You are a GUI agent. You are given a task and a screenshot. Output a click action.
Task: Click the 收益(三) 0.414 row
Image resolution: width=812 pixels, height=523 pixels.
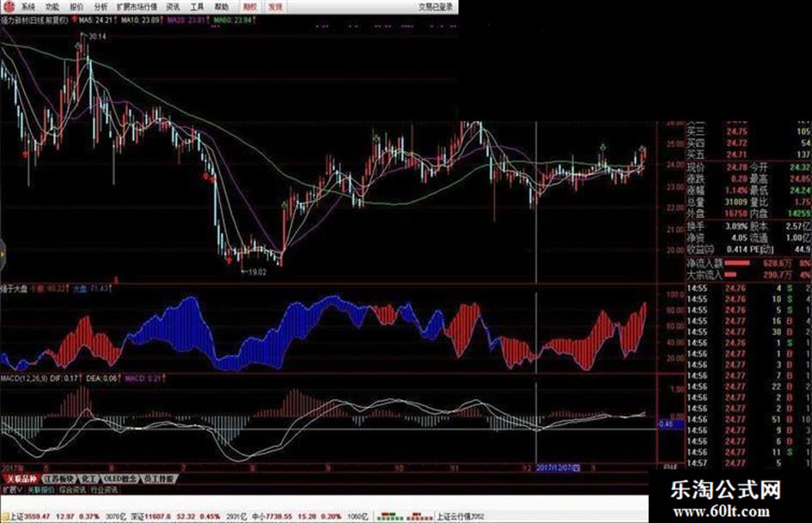[x=717, y=250]
